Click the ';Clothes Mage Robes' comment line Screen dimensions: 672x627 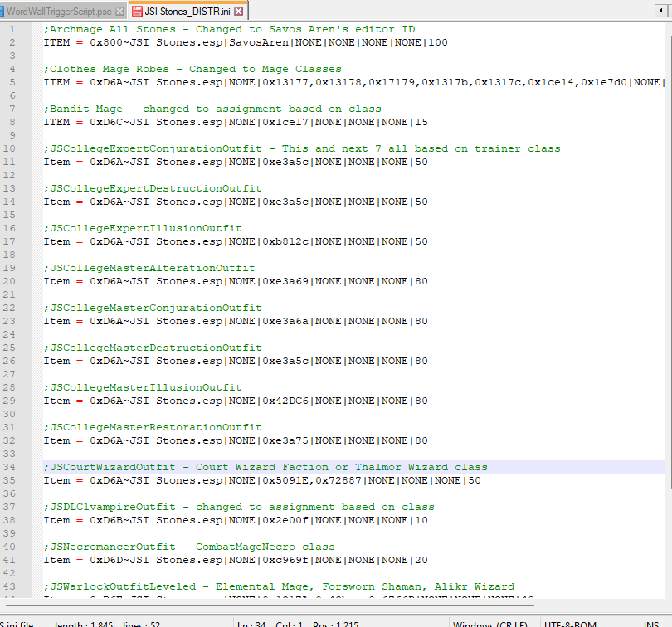pos(192,69)
